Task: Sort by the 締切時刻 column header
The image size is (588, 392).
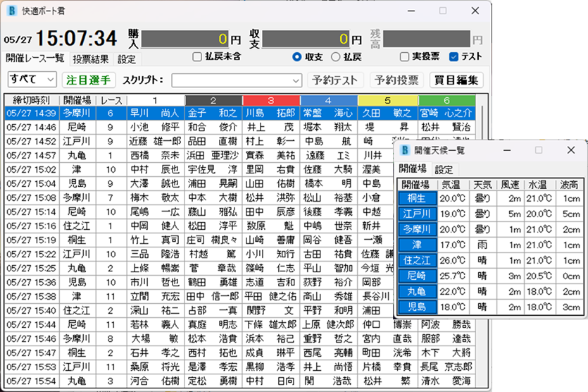Action: (x=32, y=100)
